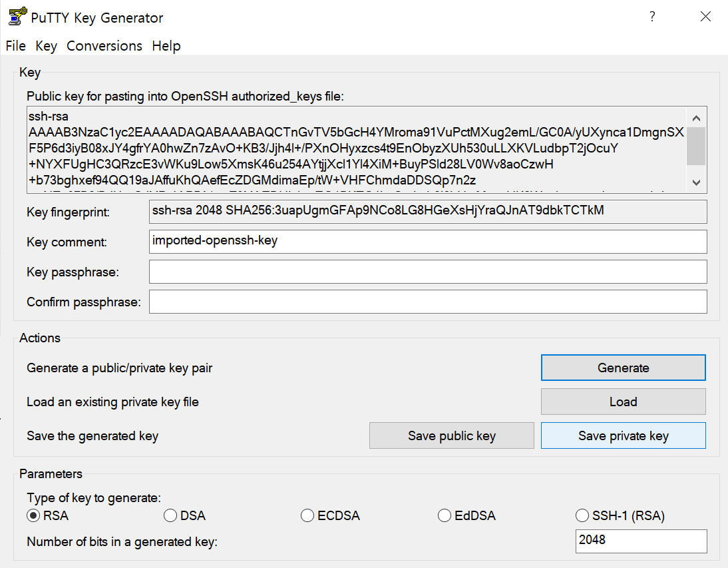This screenshot has height=568, width=728.
Task: Click 'Generate a public/private key pair' text
Action: (x=119, y=368)
